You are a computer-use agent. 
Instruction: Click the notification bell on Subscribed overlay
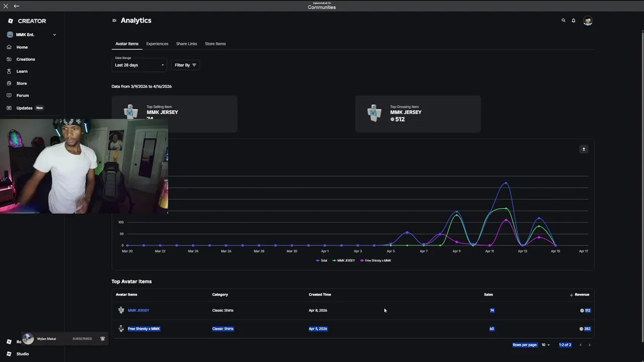point(103,339)
